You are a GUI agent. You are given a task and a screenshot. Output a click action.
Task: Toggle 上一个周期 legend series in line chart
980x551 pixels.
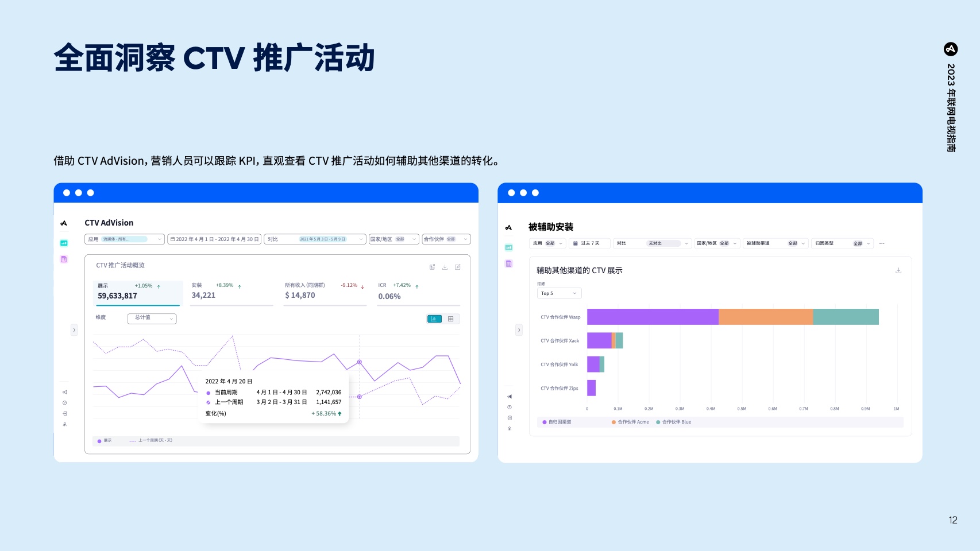coord(151,441)
